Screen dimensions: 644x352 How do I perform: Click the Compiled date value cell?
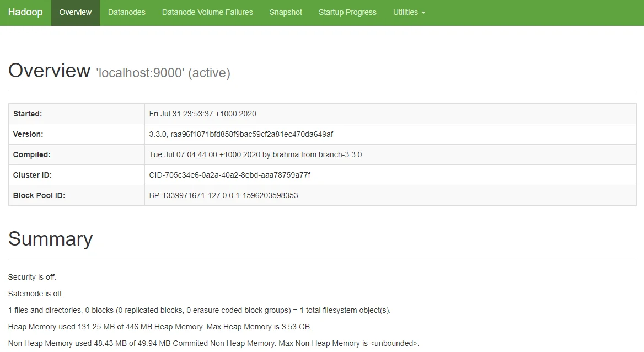[255, 154]
